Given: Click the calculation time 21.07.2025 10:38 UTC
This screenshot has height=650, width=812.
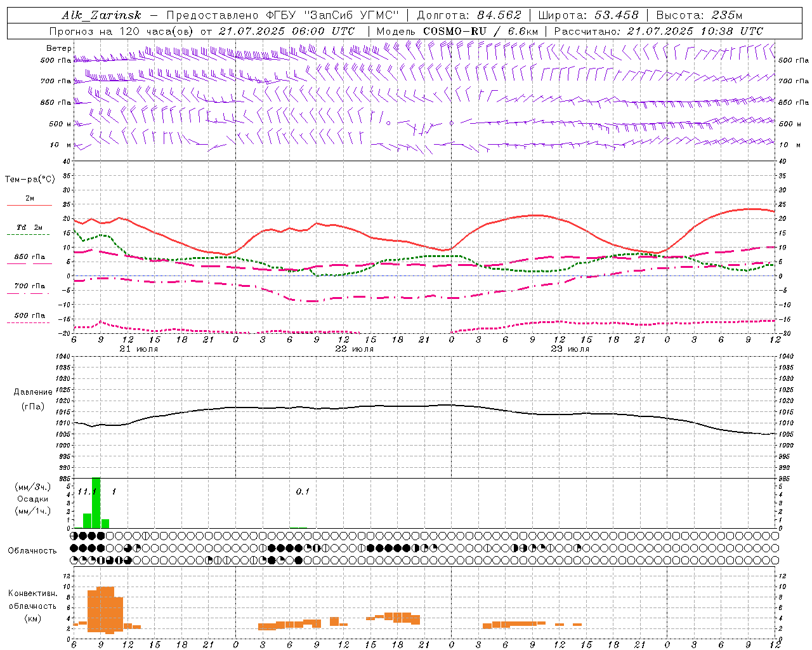Looking at the screenshot, I should 695,31.
